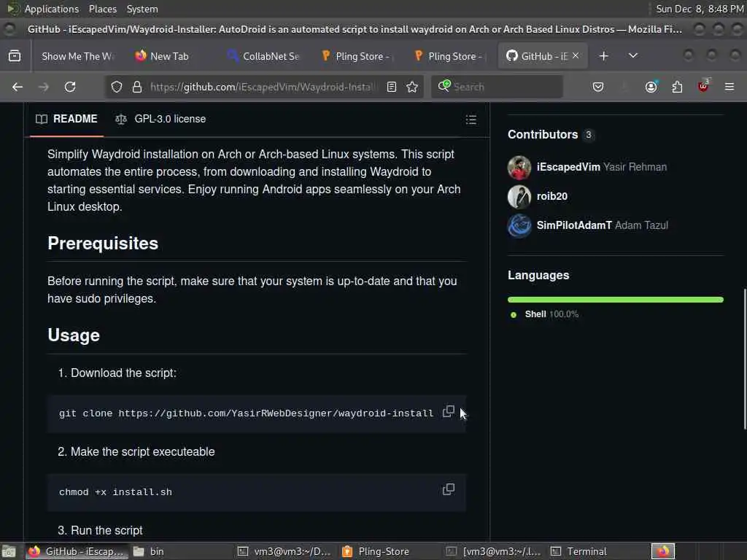Click SimPilotAdamT's avatar image

[x=519, y=225]
